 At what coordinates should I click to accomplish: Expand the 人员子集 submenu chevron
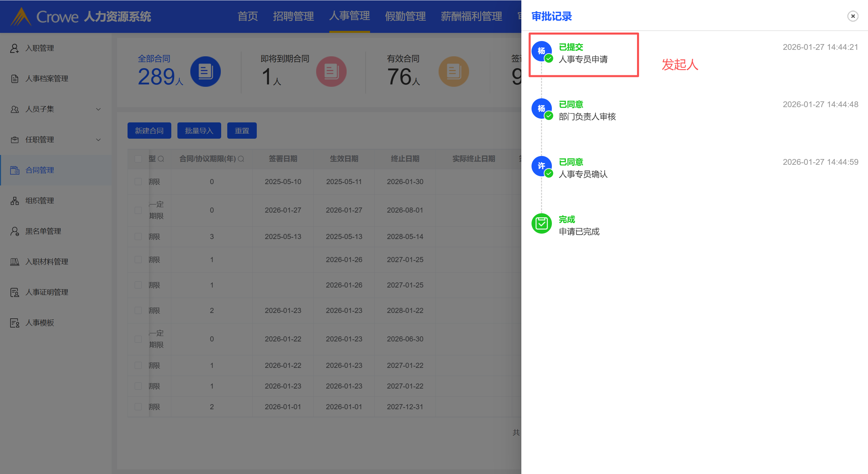tap(98, 109)
